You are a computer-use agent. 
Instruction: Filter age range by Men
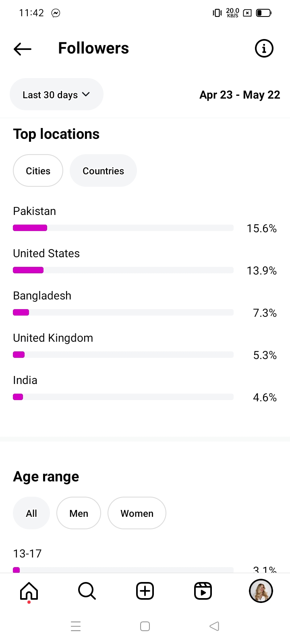click(79, 513)
